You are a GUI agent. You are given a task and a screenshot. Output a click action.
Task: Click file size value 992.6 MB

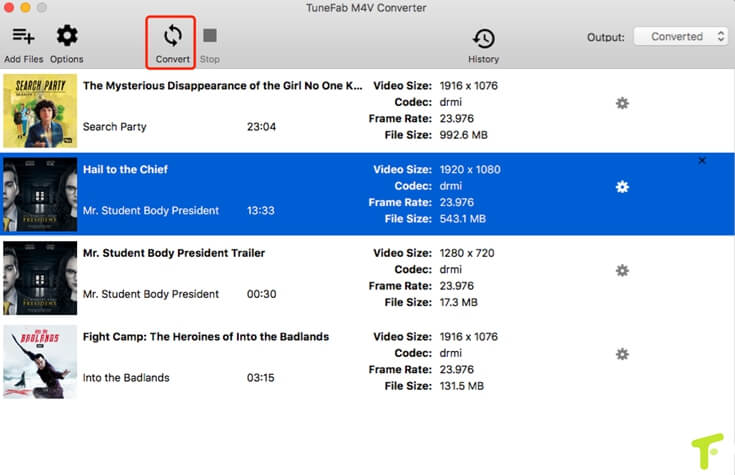pyautogui.click(x=463, y=135)
